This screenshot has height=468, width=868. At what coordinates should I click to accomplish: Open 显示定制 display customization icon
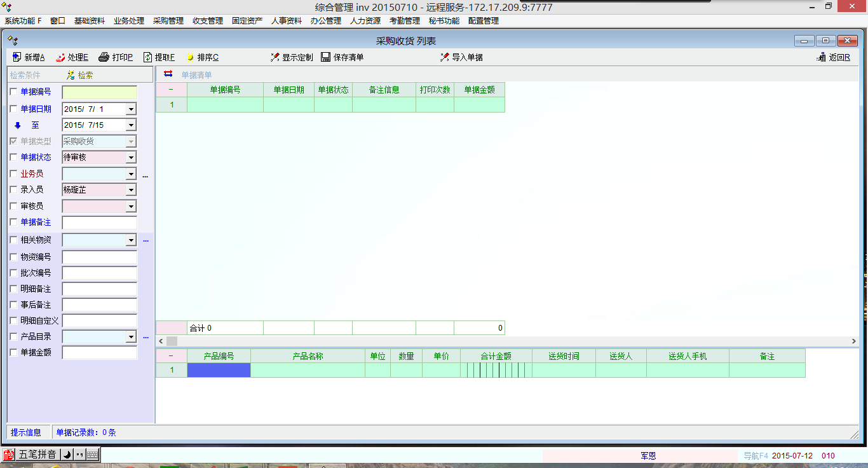[x=275, y=57]
